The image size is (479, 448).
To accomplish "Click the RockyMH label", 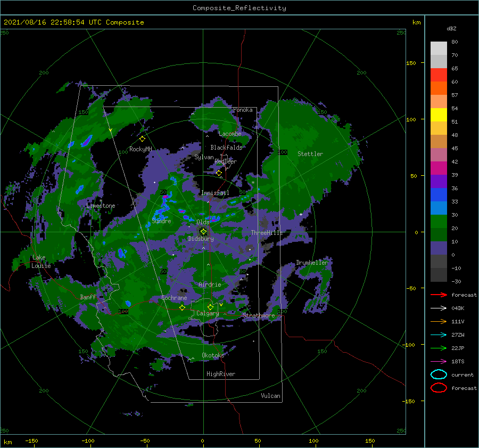I will tap(141, 149).
